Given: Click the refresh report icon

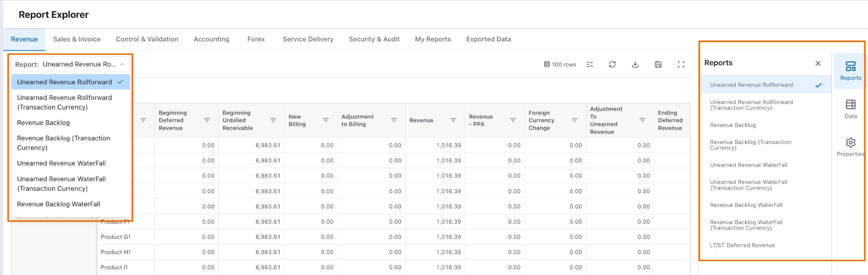Looking at the screenshot, I should (x=612, y=64).
